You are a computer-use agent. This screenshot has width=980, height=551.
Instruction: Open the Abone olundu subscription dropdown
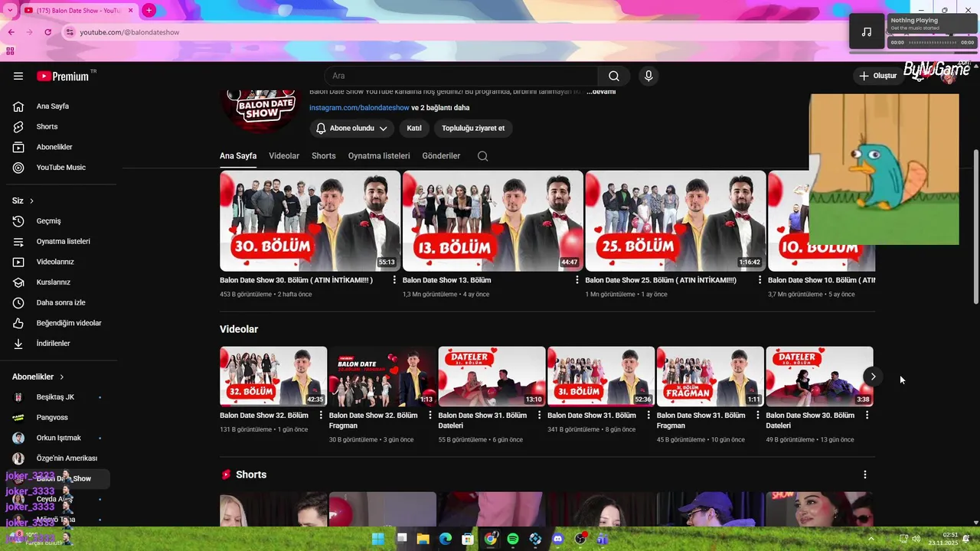352,129
